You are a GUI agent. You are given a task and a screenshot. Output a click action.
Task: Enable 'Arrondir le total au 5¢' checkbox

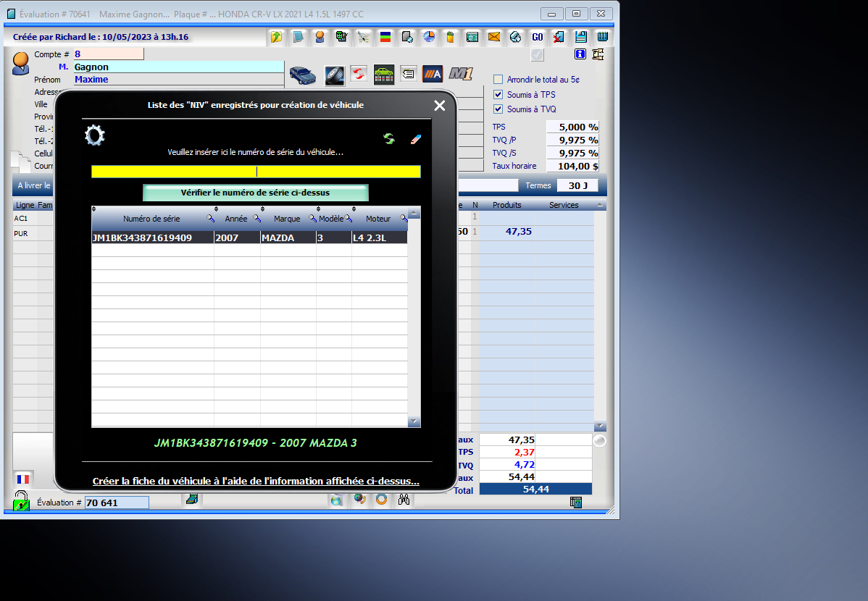click(498, 80)
